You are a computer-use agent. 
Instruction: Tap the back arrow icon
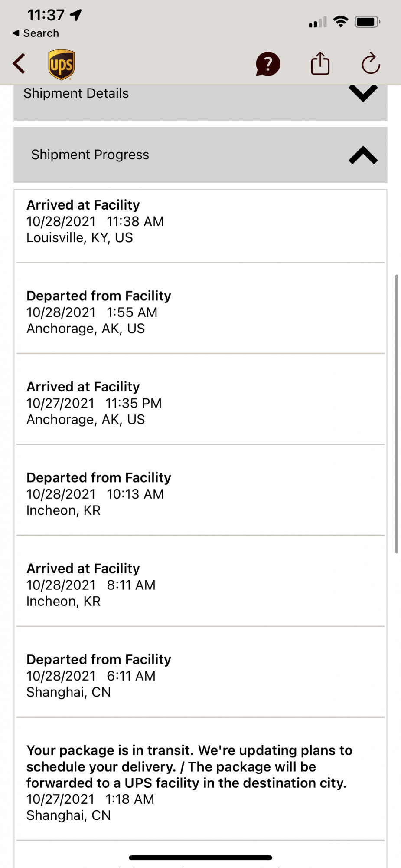pos(20,64)
